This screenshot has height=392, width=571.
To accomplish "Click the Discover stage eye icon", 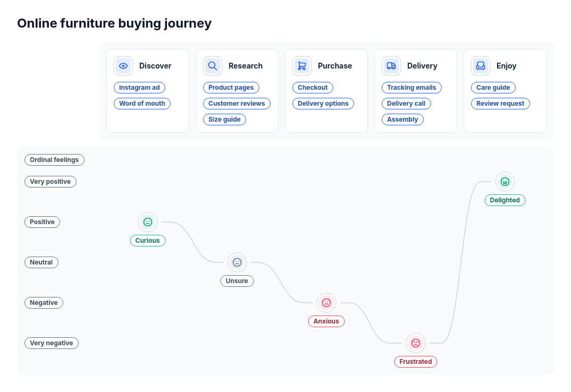I will tap(123, 66).
